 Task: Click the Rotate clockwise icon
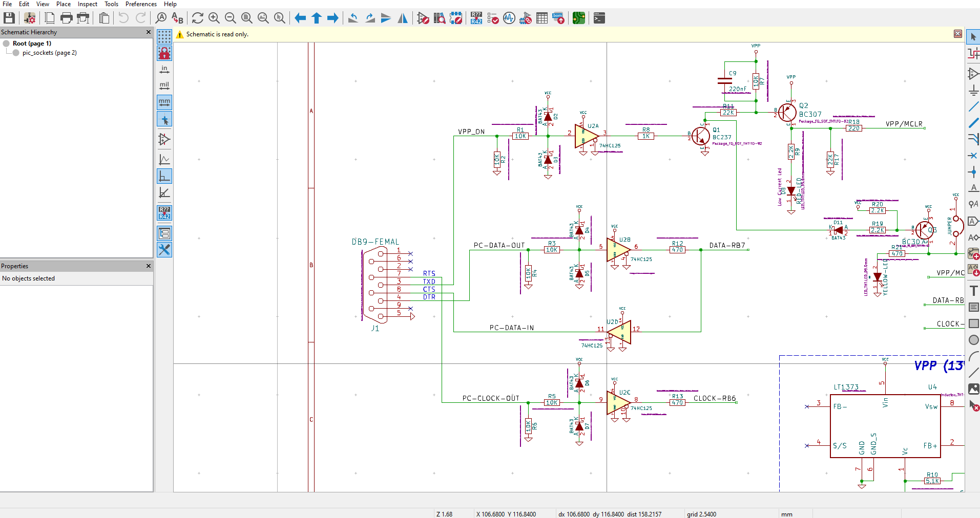coord(370,18)
